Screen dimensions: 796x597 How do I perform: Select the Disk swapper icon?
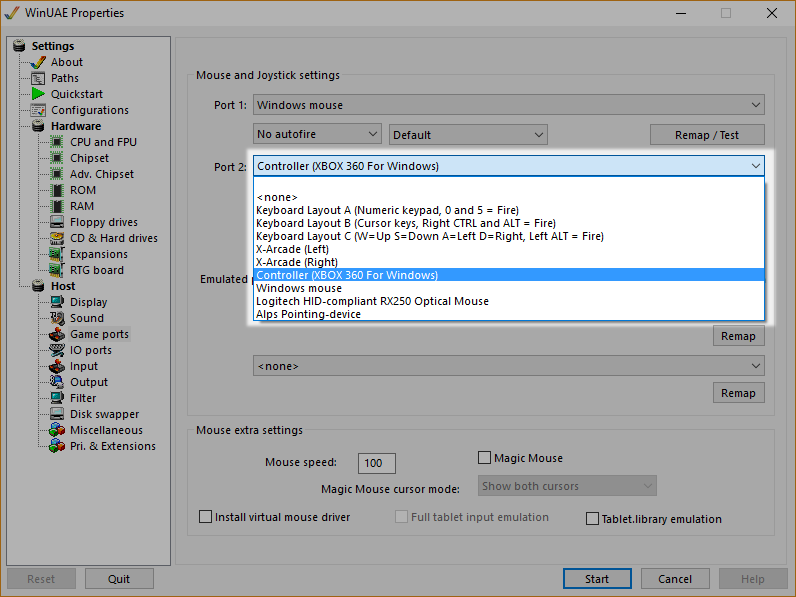tap(57, 414)
